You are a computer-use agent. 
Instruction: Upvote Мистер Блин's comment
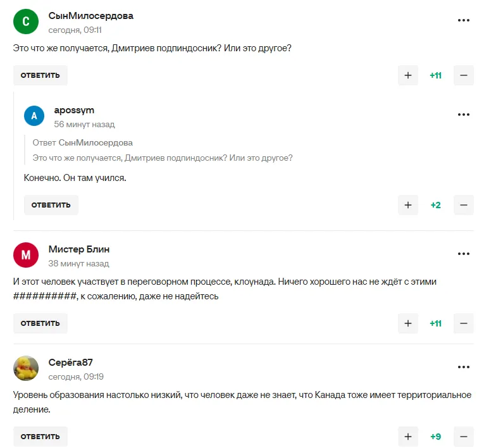(x=408, y=323)
